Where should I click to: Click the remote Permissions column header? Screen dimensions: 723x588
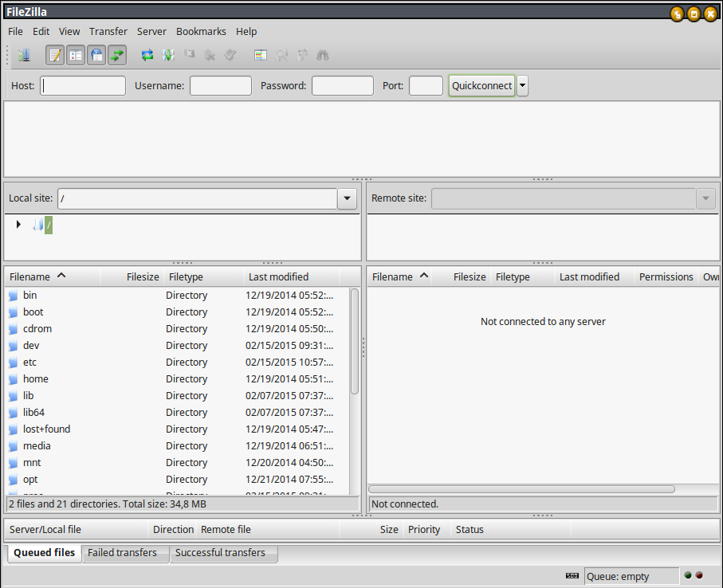click(x=666, y=276)
